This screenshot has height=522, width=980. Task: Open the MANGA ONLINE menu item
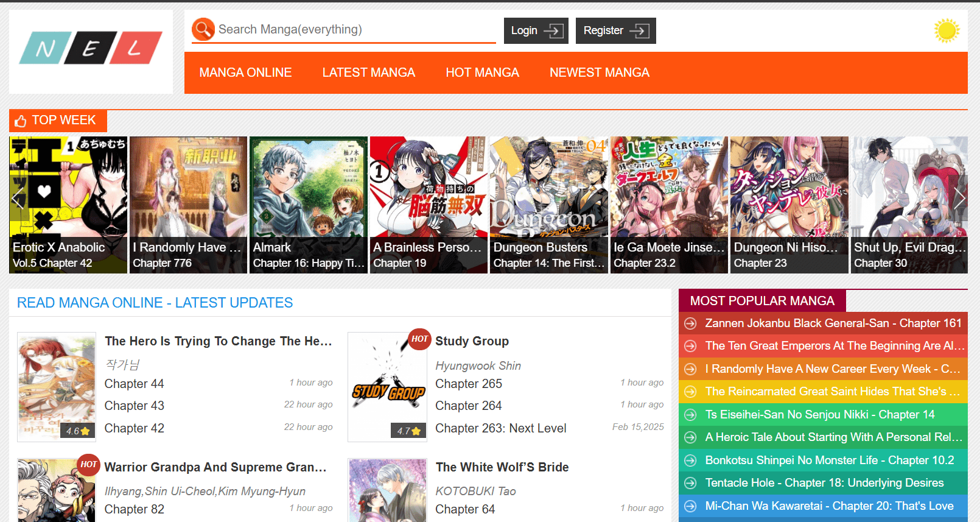[x=245, y=72]
